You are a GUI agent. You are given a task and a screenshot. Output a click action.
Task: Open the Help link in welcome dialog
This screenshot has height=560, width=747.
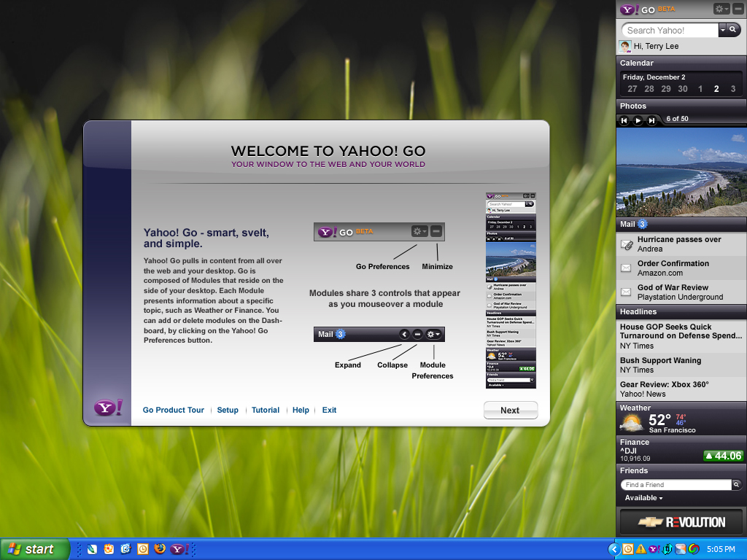[x=301, y=410]
